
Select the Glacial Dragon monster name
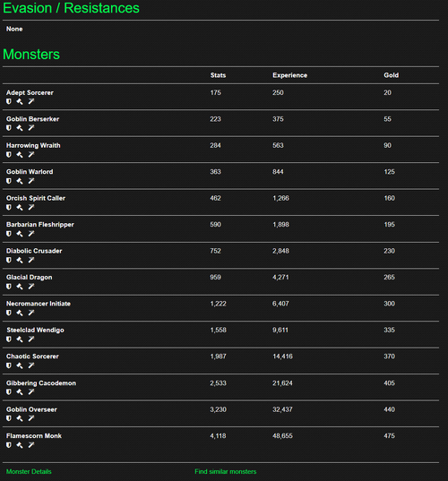30,278
